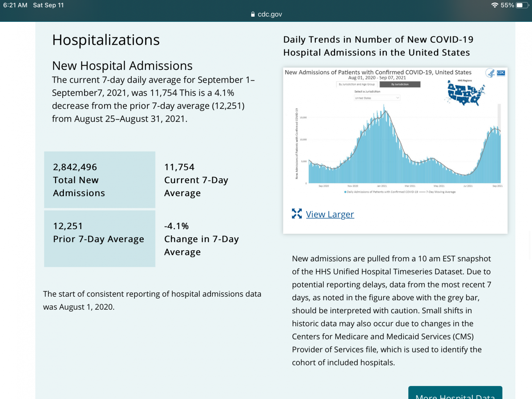This screenshot has height=399, width=532.
Task: Click the New Hospital Admissions subheading
Action: (x=122, y=66)
